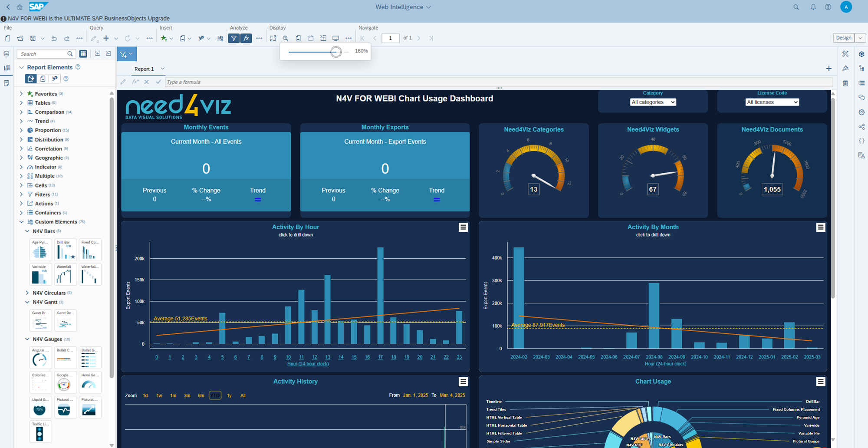Open the Comments panel on right sidebar
Screen dimensions: 868x448
tap(861, 97)
